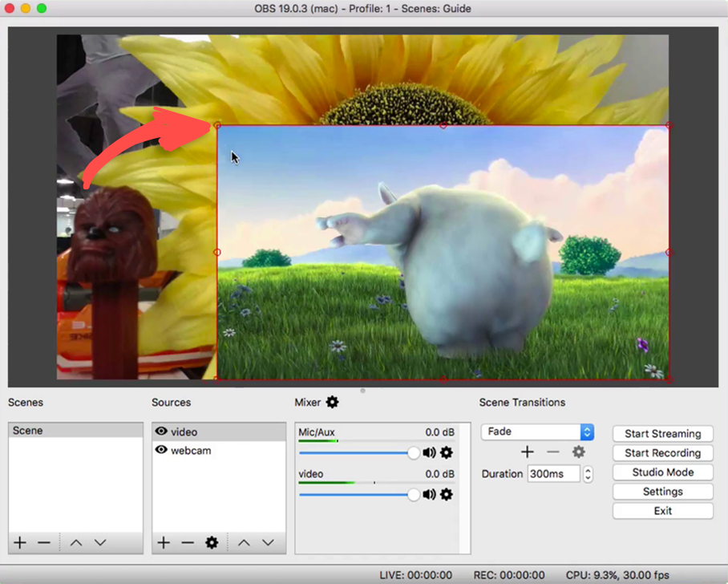Click right-middle handle of video source

tap(669, 252)
